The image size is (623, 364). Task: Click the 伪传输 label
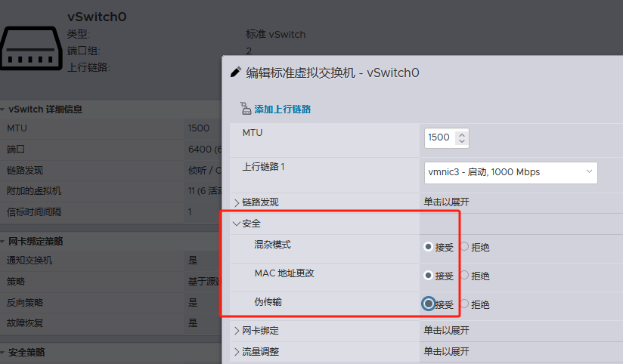(x=268, y=302)
